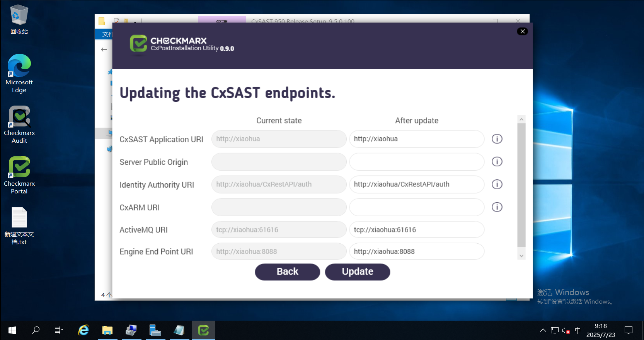
Task: Click the Current state column header
Action: tap(279, 121)
